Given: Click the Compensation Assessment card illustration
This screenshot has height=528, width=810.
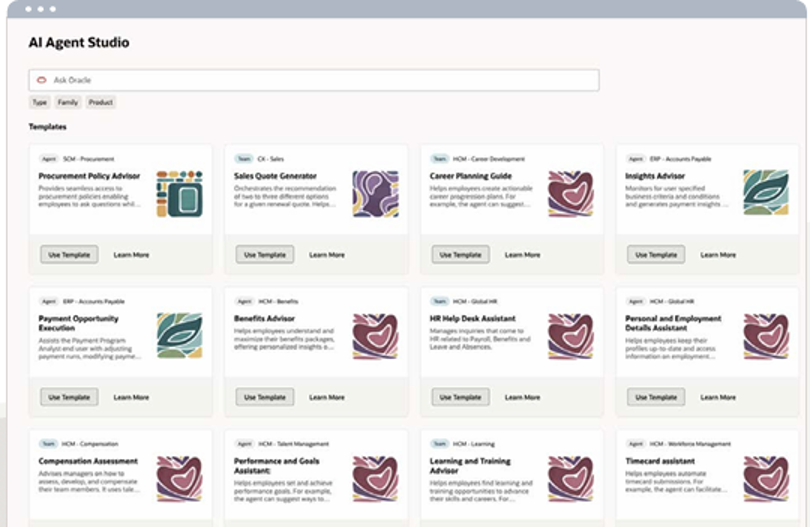Looking at the screenshot, I should [180, 479].
